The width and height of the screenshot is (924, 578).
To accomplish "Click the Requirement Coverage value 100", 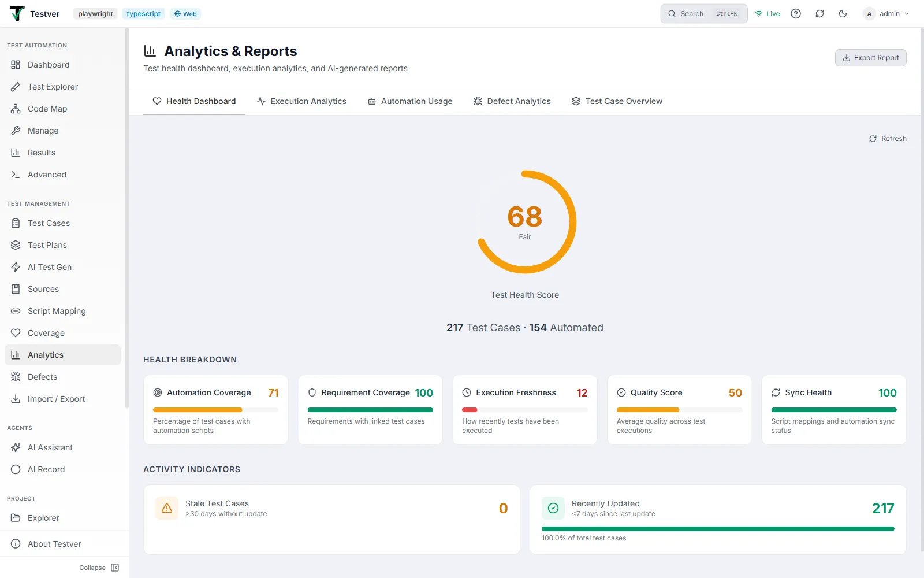I will 424,393.
